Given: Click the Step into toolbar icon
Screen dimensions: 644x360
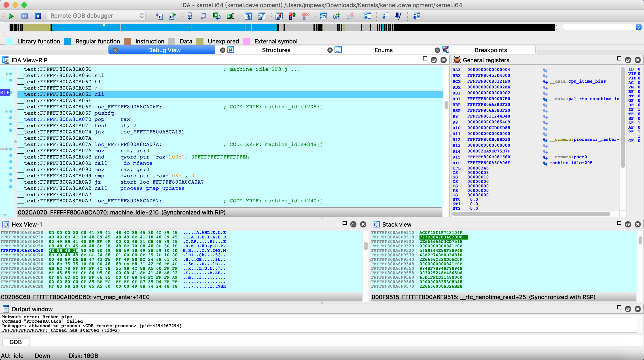Looking at the screenshot, I should [190, 16].
